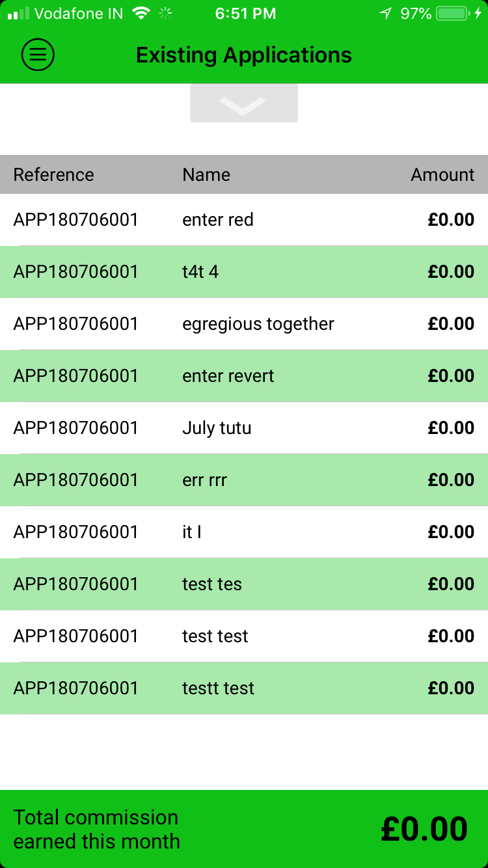Sort by the Amount column header
The width and height of the screenshot is (488, 868).
point(442,174)
